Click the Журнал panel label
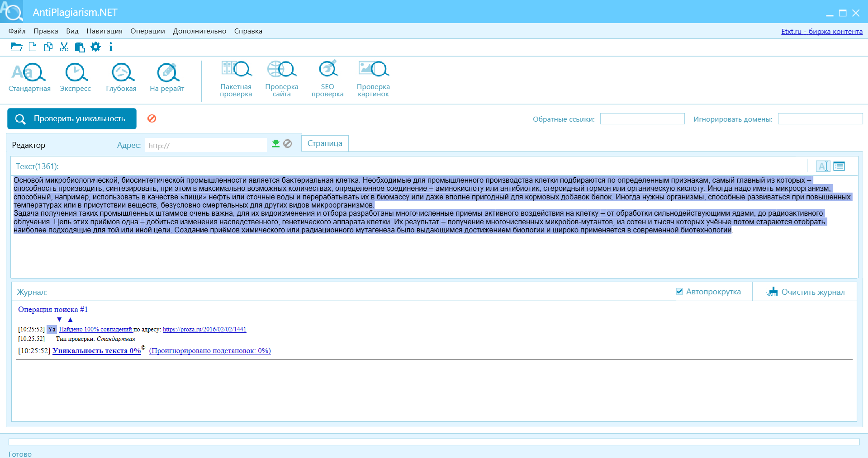Viewport: 868px width, 458px height. point(32,292)
